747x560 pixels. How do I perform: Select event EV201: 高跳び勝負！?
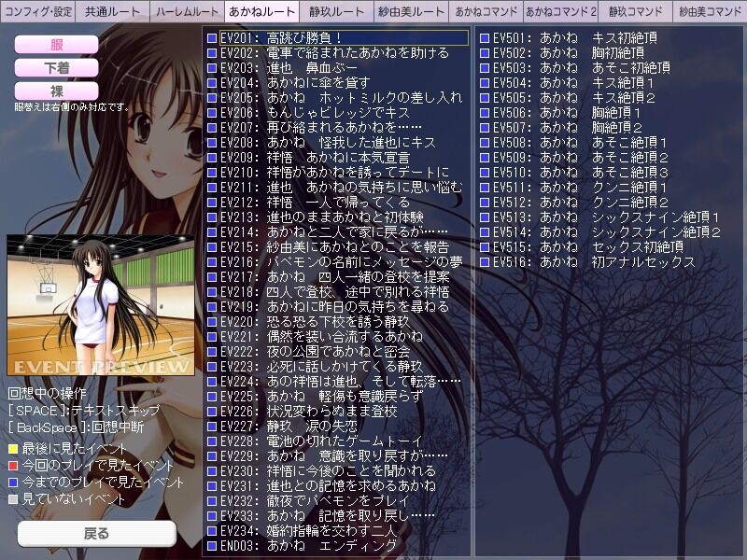pyautogui.click(x=344, y=38)
